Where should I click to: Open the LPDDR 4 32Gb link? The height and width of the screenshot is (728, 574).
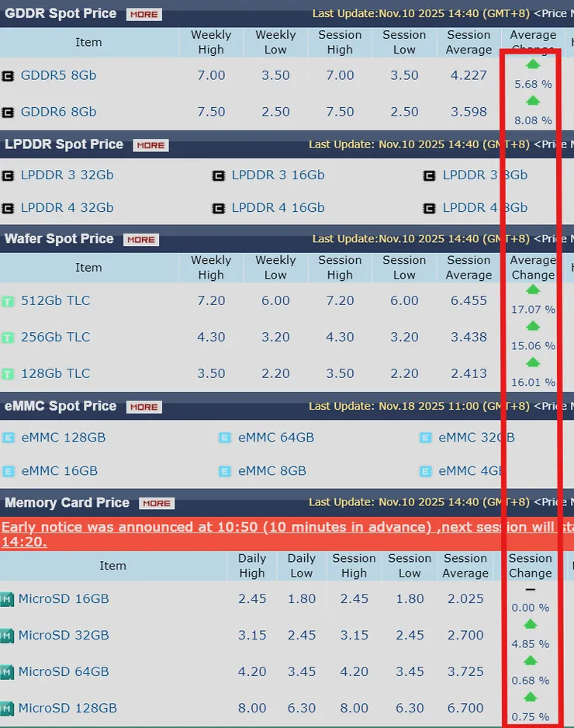coord(67,207)
